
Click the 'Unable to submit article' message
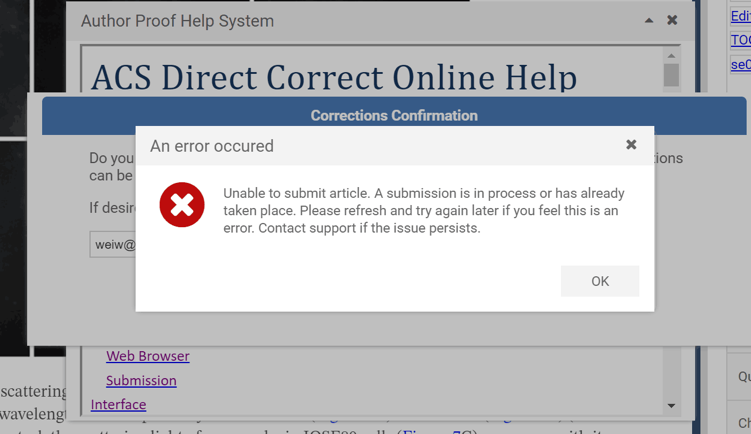point(423,210)
